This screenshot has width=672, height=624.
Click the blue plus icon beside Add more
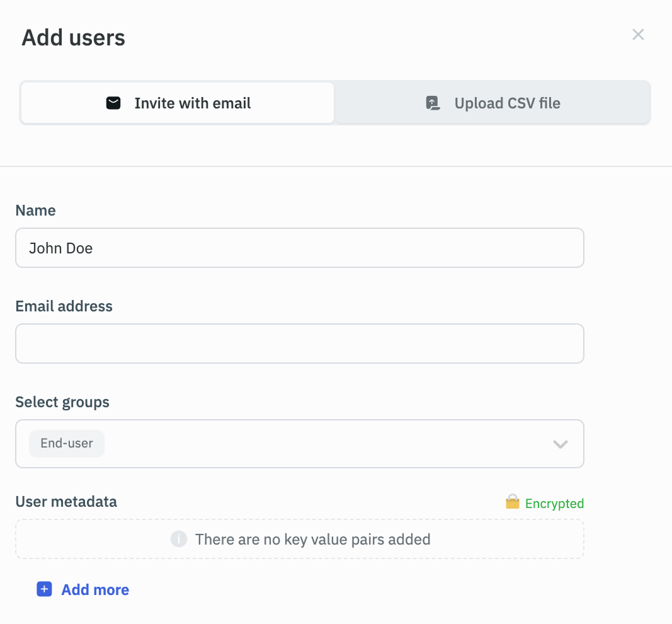tap(44, 590)
